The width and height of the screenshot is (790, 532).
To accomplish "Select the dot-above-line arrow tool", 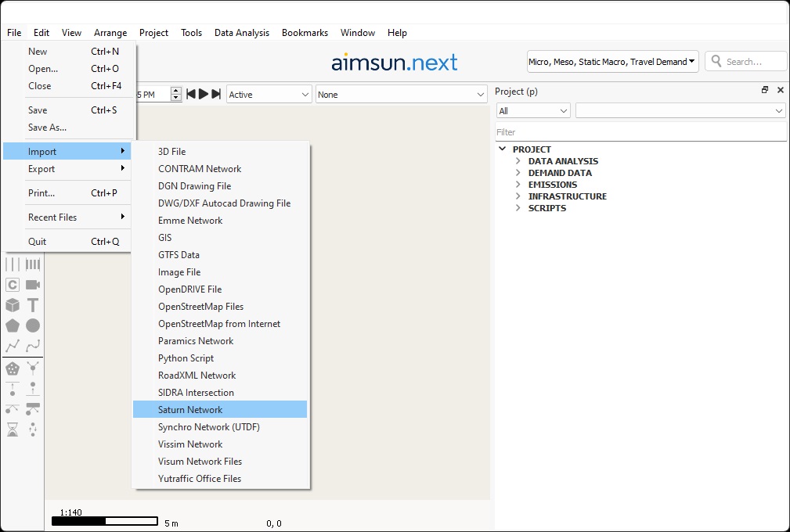I will [33, 389].
